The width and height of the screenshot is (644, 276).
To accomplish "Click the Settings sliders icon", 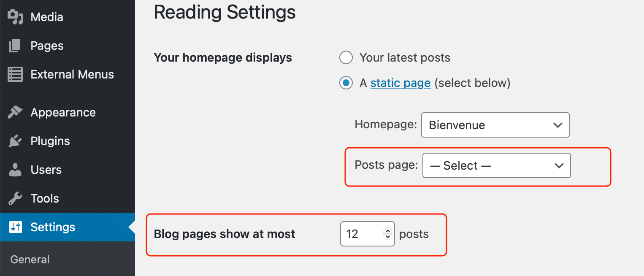I will pos(15,227).
